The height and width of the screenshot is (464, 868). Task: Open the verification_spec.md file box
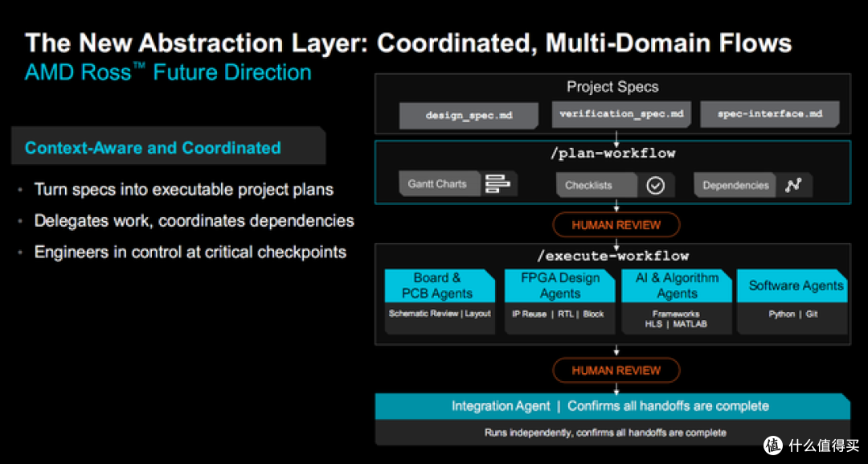[x=621, y=115]
